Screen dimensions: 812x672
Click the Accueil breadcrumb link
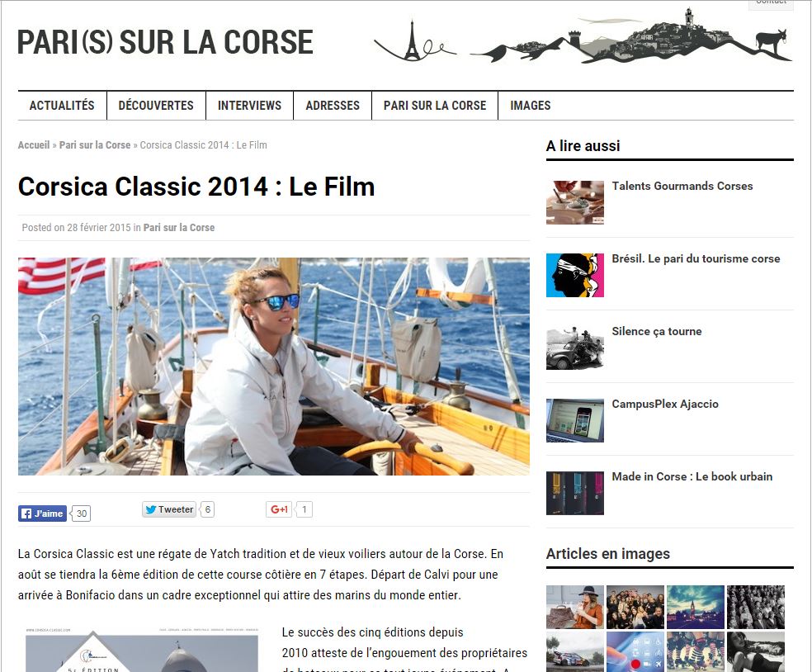(x=34, y=145)
